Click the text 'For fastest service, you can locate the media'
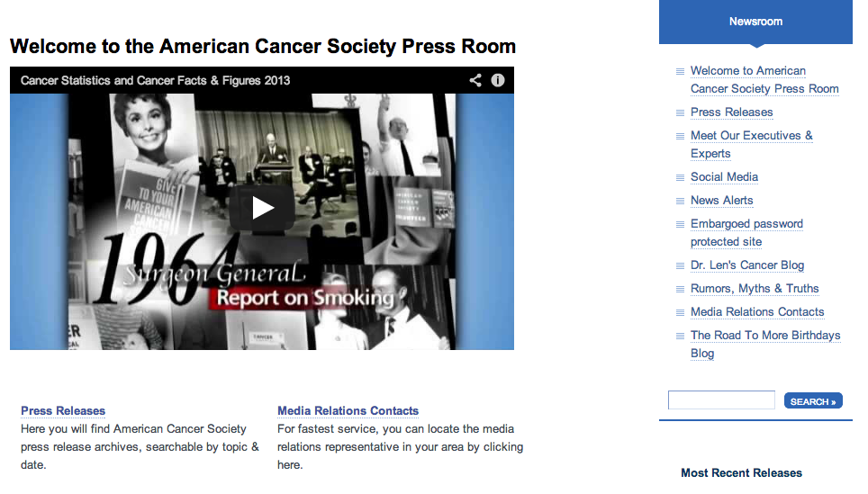 tap(396, 428)
